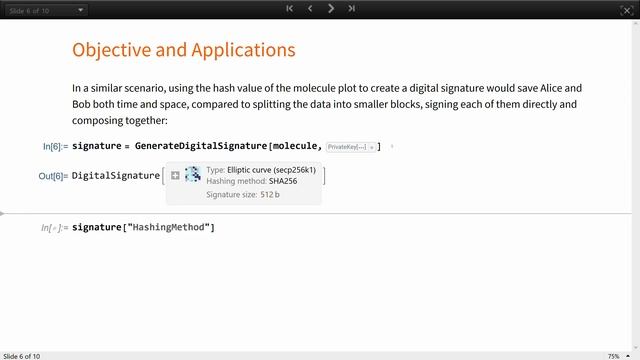Go to the previous slide
Viewport: 640px width, 360px height.
point(310,9)
